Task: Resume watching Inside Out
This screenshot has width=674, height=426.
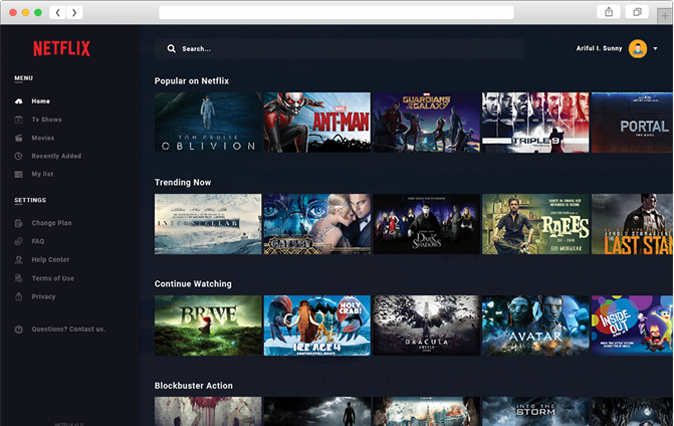Action: (x=632, y=325)
